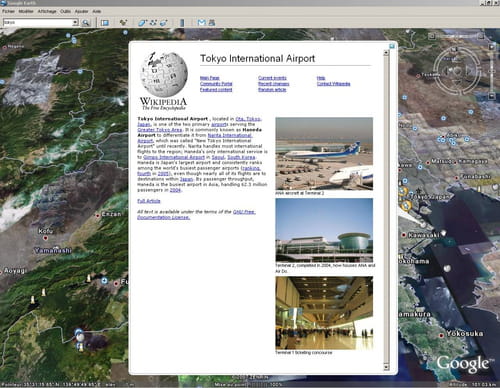The image size is (500, 388).
Task: Click the add placemark toolbar icon
Action: [x=124, y=23]
